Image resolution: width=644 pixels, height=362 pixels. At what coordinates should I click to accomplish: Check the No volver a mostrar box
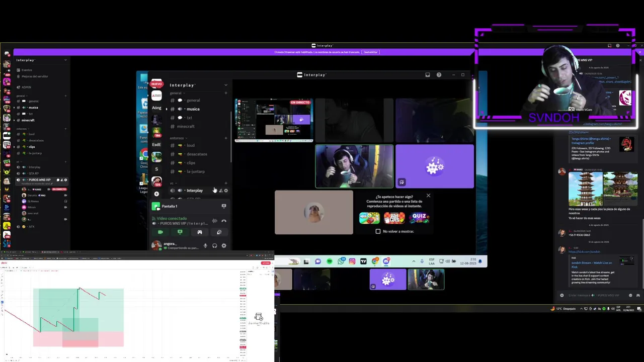click(378, 231)
